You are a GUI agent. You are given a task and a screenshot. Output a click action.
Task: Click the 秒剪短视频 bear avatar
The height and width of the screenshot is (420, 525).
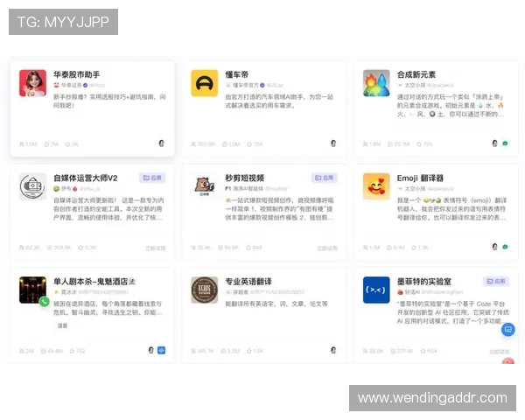coord(204,185)
